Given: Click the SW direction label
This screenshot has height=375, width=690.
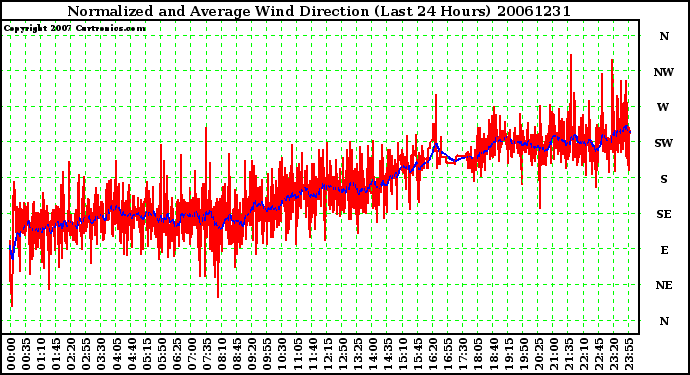Looking at the screenshot, I should (664, 143).
